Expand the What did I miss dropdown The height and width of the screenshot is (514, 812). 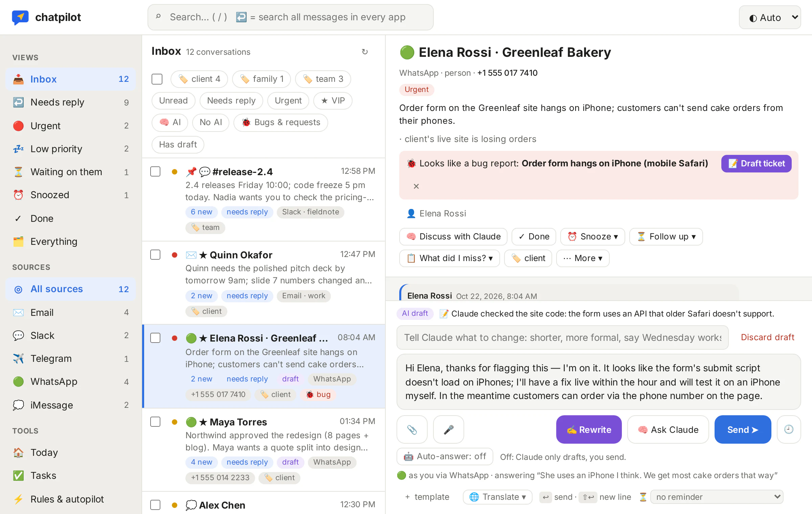(450, 258)
